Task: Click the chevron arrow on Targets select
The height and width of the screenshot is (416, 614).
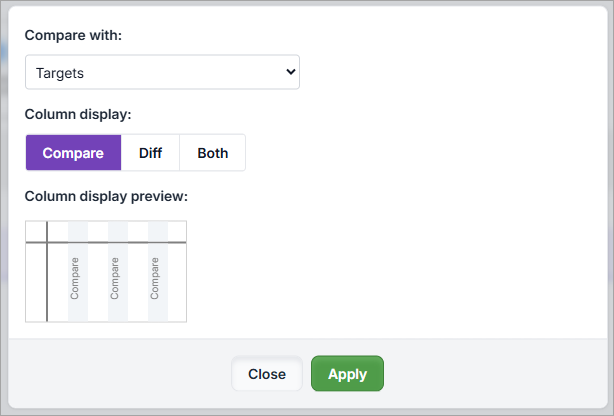Action: tap(290, 72)
